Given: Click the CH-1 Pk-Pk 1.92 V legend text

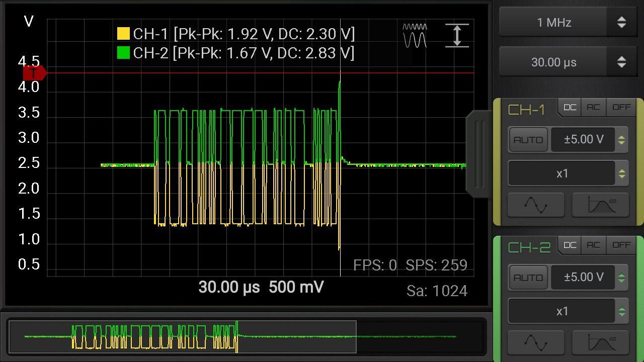Looking at the screenshot, I should pos(244,34).
